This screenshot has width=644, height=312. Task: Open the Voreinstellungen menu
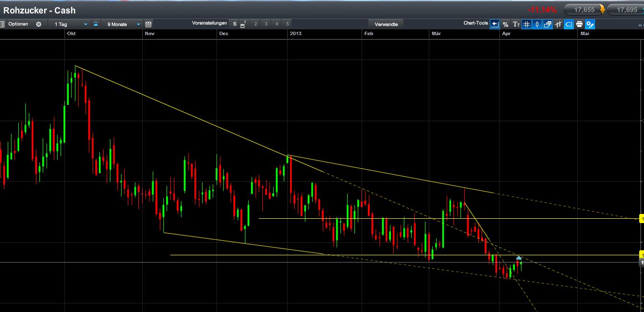(209, 23)
